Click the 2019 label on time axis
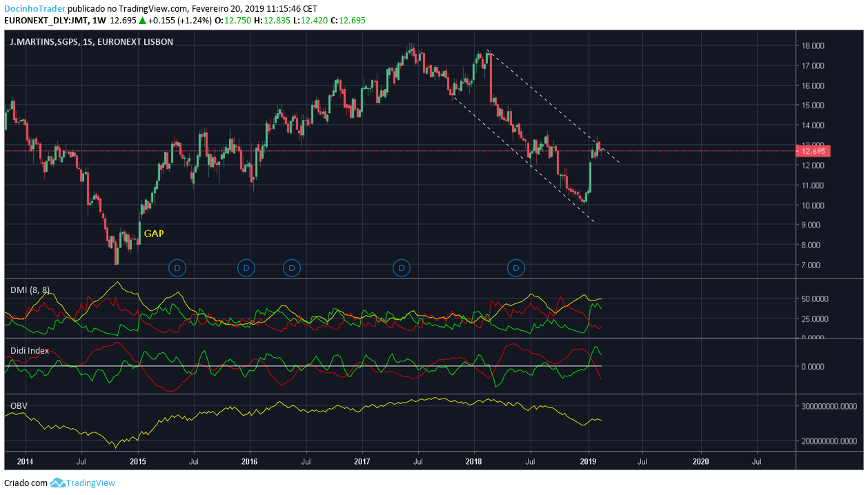This screenshot has height=495, width=868. pyautogui.click(x=588, y=461)
